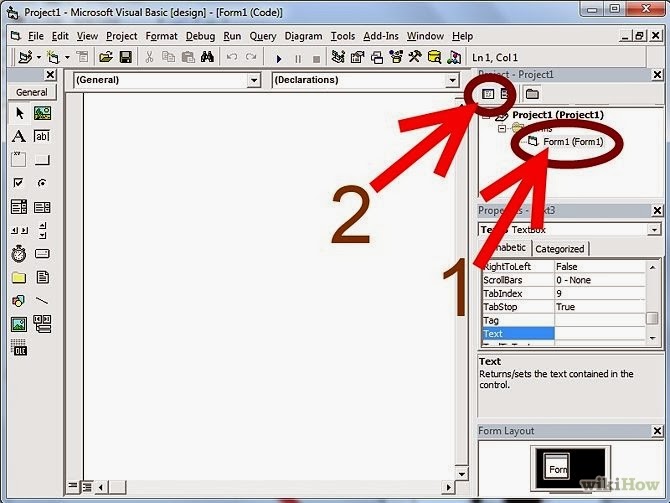Switch to Procedure View at editor bottom
Viewport: 670px width, 503px height.
(x=73, y=486)
